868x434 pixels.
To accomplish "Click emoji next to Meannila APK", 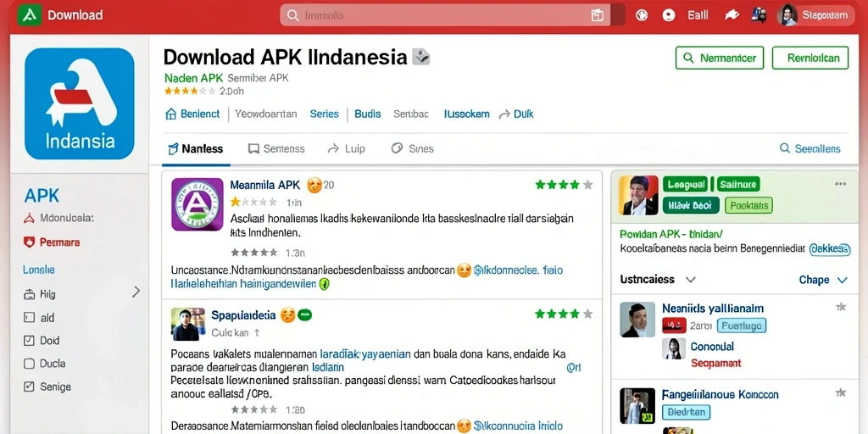I will click(x=314, y=185).
